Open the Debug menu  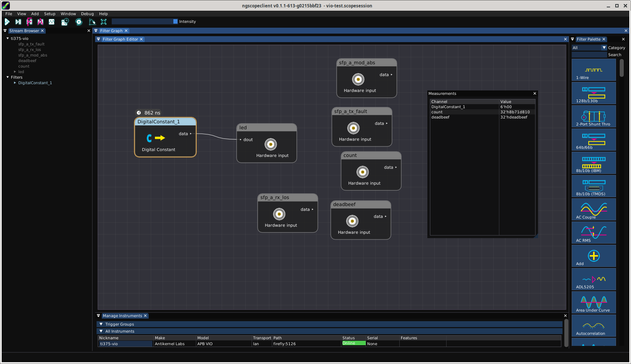tap(87, 14)
